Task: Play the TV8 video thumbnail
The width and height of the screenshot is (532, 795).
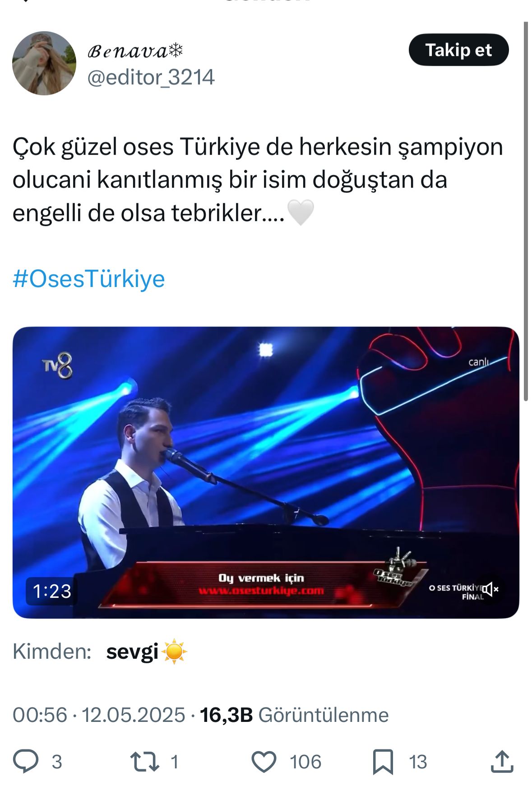Action: [x=266, y=472]
